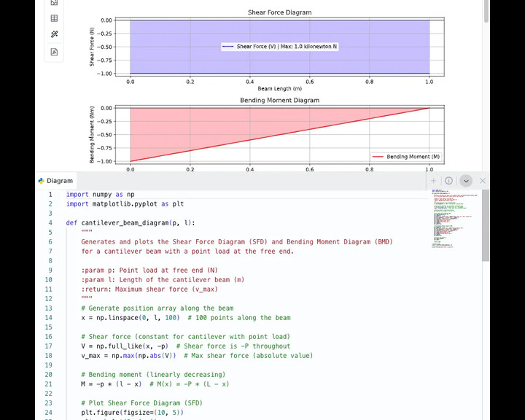Click the ':param l:' docstring line
525x420 pixels.
pos(163,280)
